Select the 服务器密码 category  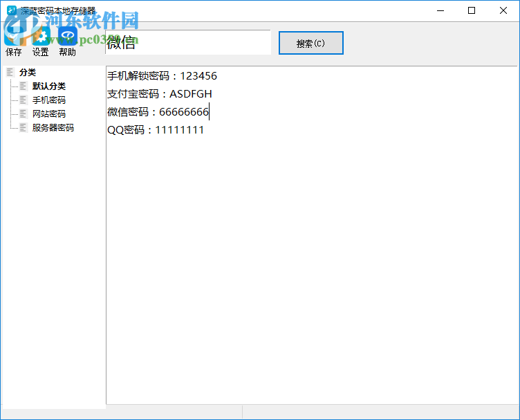(53, 128)
